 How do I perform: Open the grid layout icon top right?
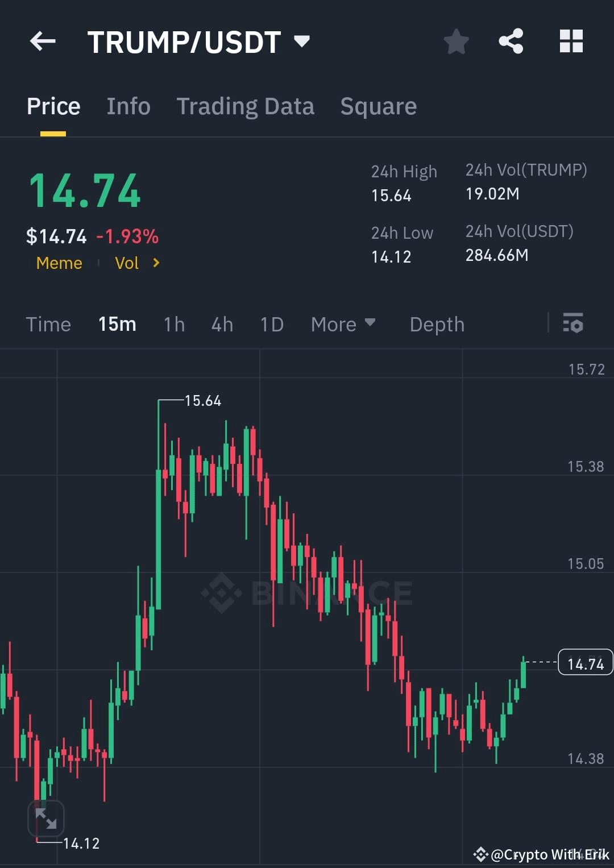[571, 41]
